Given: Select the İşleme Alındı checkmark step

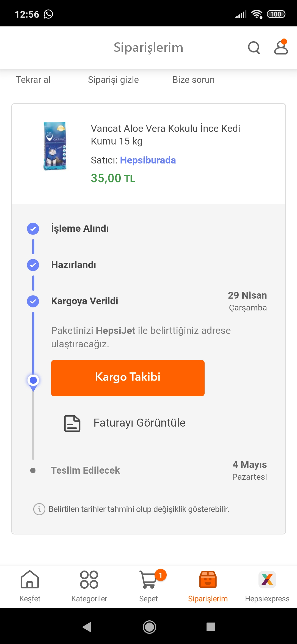Looking at the screenshot, I should tap(33, 228).
